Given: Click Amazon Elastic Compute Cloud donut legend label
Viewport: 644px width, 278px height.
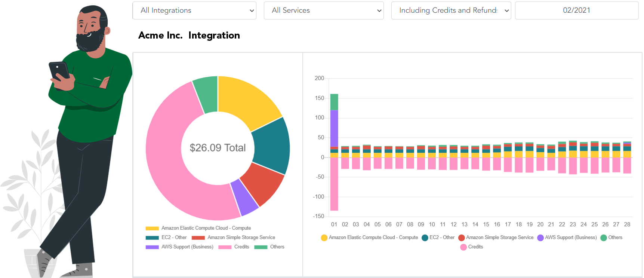Looking at the screenshot, I should pos(206,228).
